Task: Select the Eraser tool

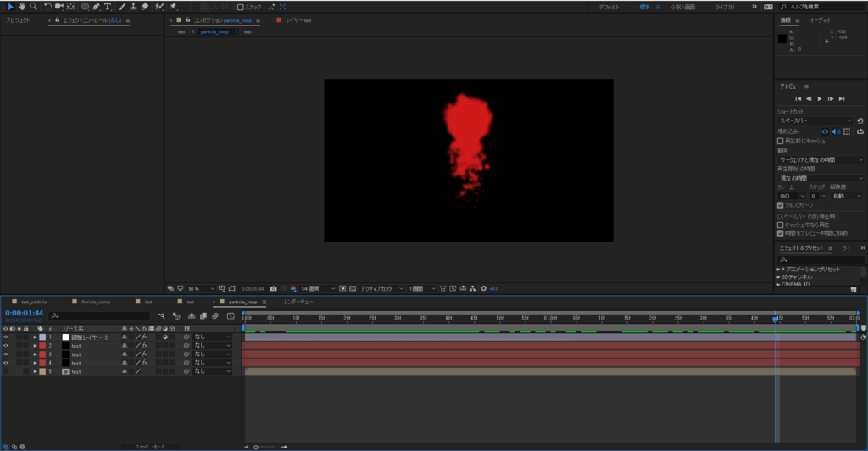Action: pyautogui.click(x=144, y=7)
